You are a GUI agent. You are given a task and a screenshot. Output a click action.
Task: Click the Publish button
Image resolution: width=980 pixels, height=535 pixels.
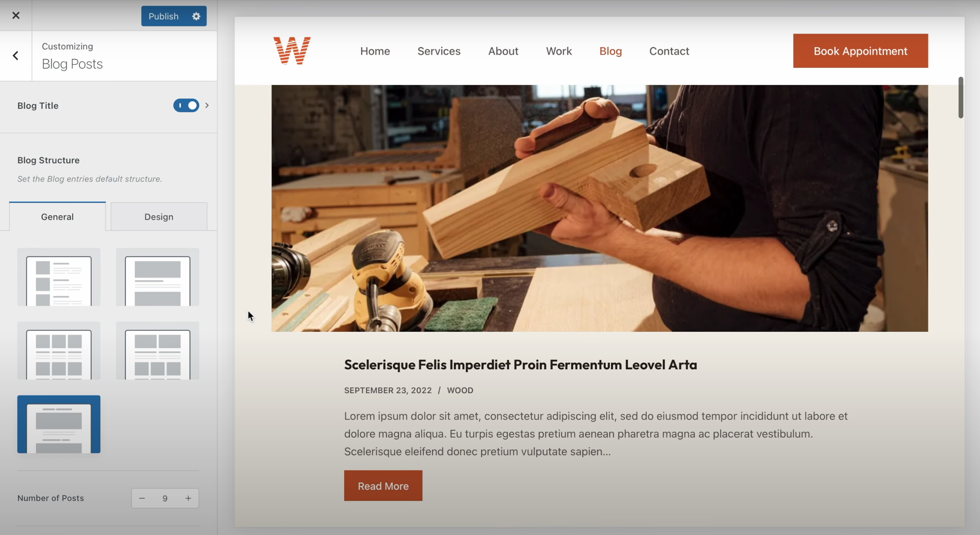pos(164,16)
